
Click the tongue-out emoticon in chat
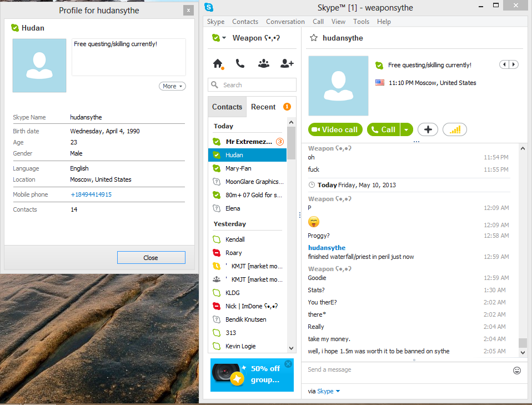tap(314, 222)
